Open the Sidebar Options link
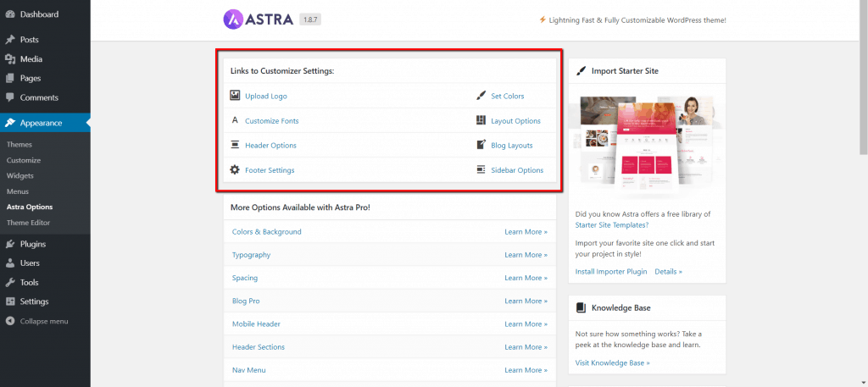This screenshot has width=868, height=387. coord(517,170)
